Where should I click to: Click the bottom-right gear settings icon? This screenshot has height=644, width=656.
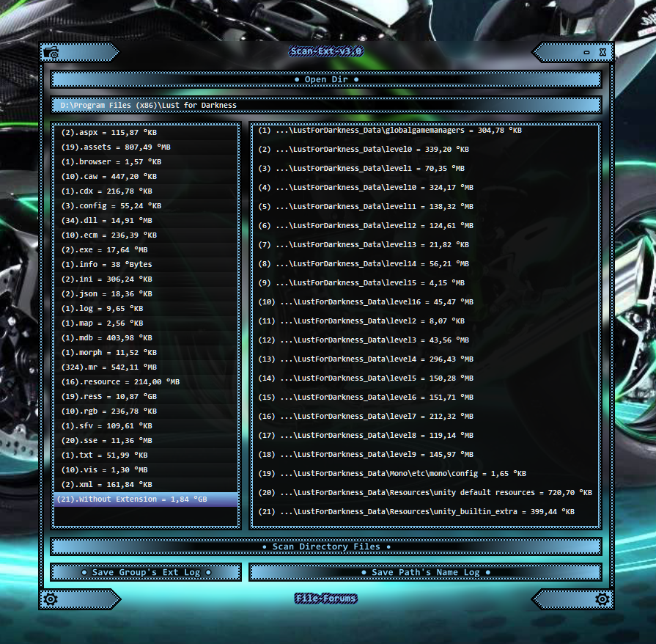point(602,599)
